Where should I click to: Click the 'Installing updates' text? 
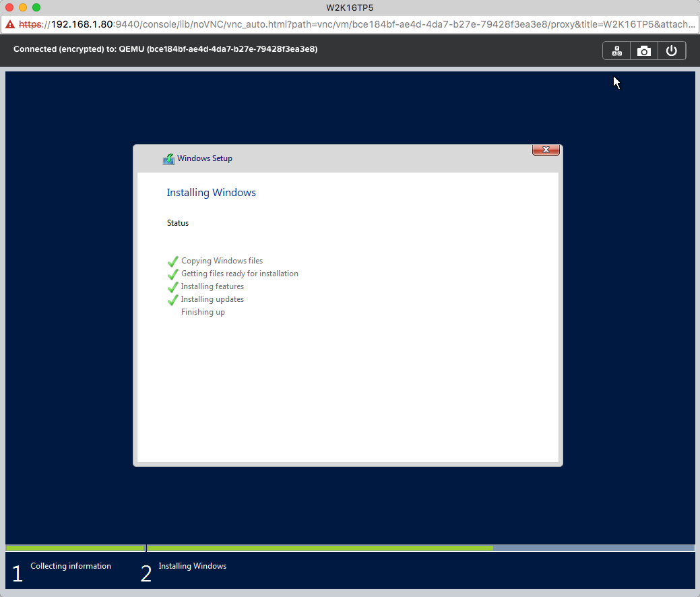click(x=212, y=299)
